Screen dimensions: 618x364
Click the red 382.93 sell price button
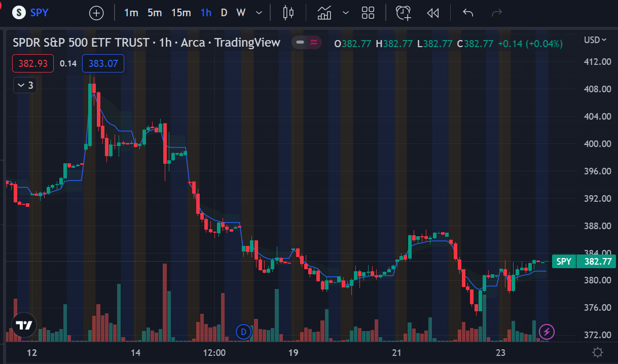[x=33, y=63]
